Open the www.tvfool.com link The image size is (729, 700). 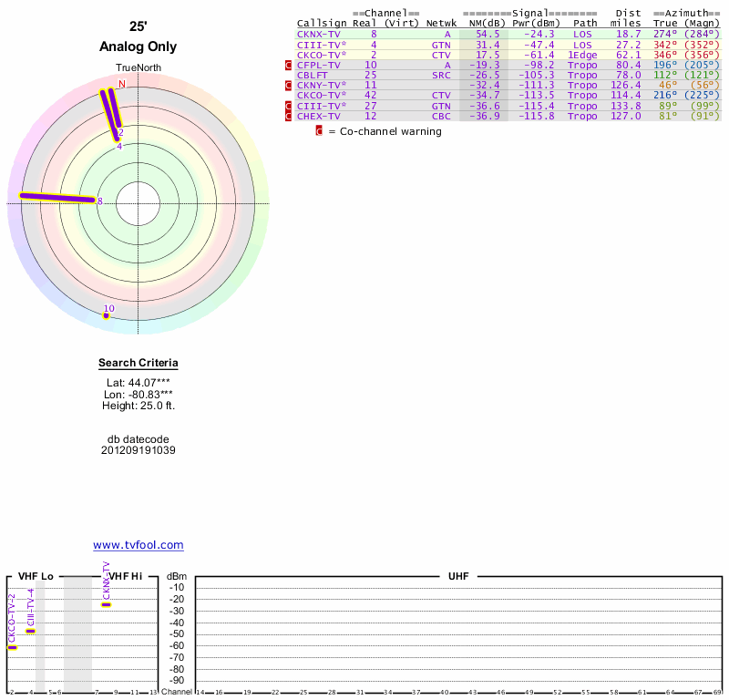[139, 545]
